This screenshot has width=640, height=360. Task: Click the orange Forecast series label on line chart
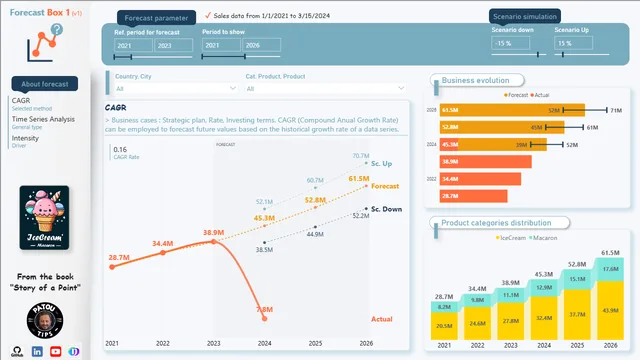point(385,186)
